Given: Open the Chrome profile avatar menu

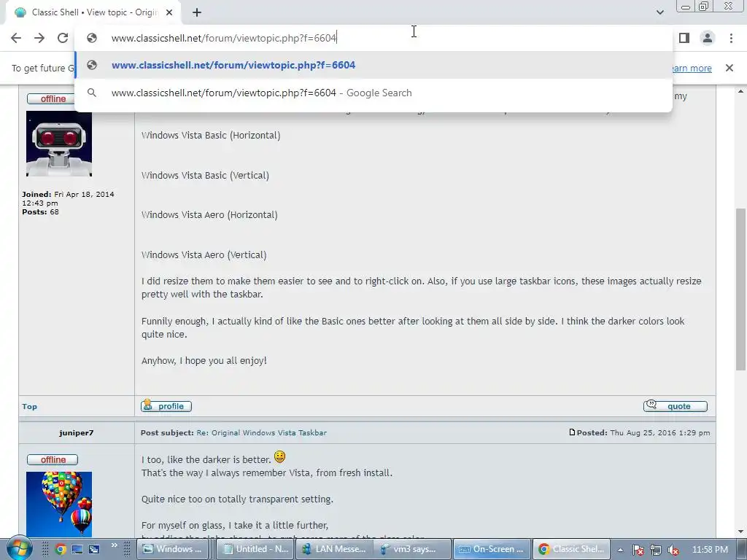Looking at the screenshot, I should (x=708, y=38).
